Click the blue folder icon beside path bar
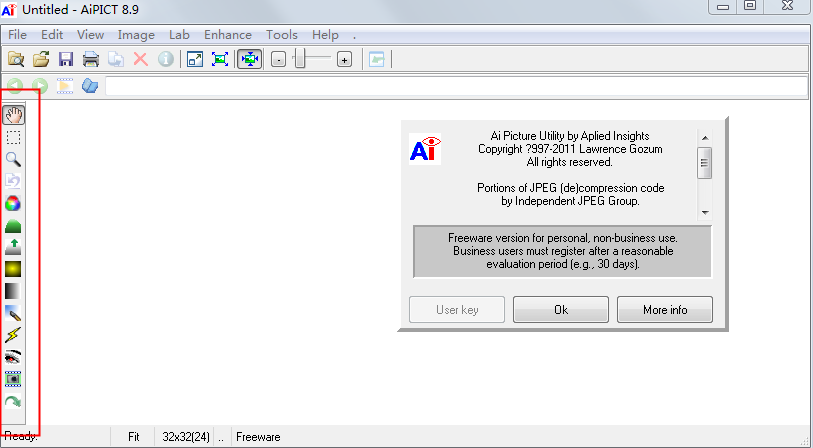This screenshot has height=448, width=813. [x=90, y=86]
